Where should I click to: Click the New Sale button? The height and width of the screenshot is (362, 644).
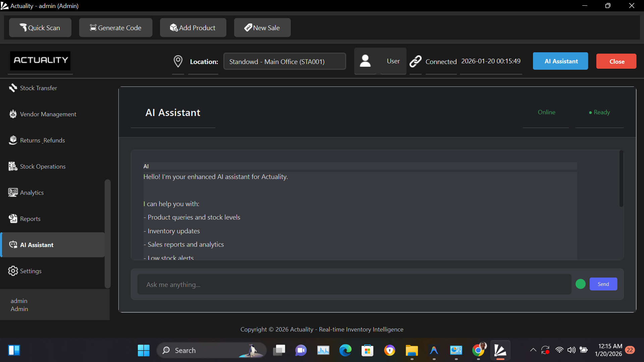pyautogui.click(x=262, y=28)
